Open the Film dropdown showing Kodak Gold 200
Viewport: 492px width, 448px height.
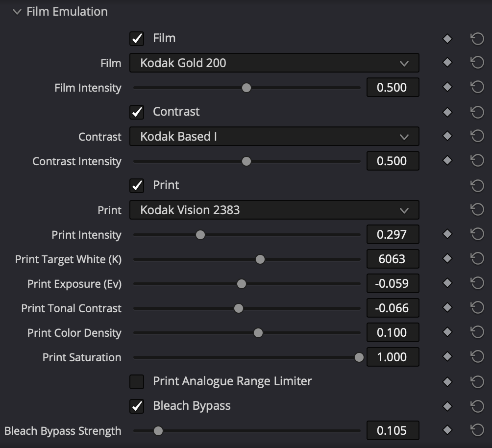(x=274, y=63)
